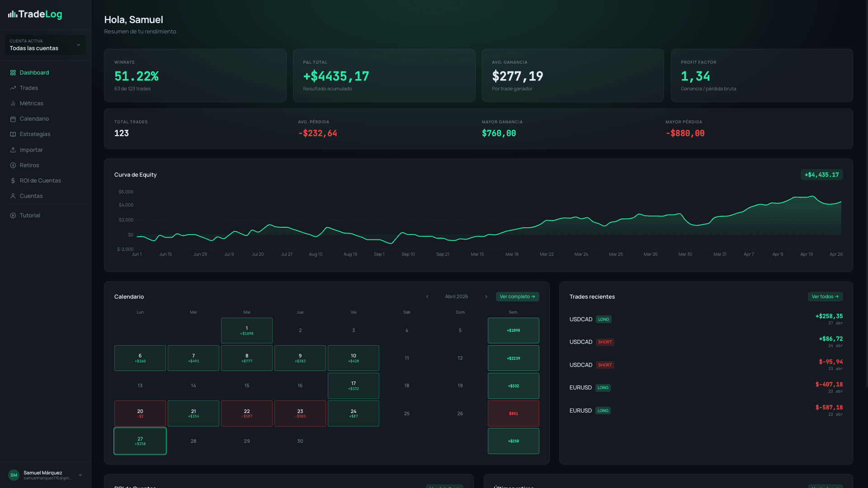The width and height of the screenshot is (868, 488).
Task: Open USDCAD trade with +$86,72
Action: coord(706,342)
